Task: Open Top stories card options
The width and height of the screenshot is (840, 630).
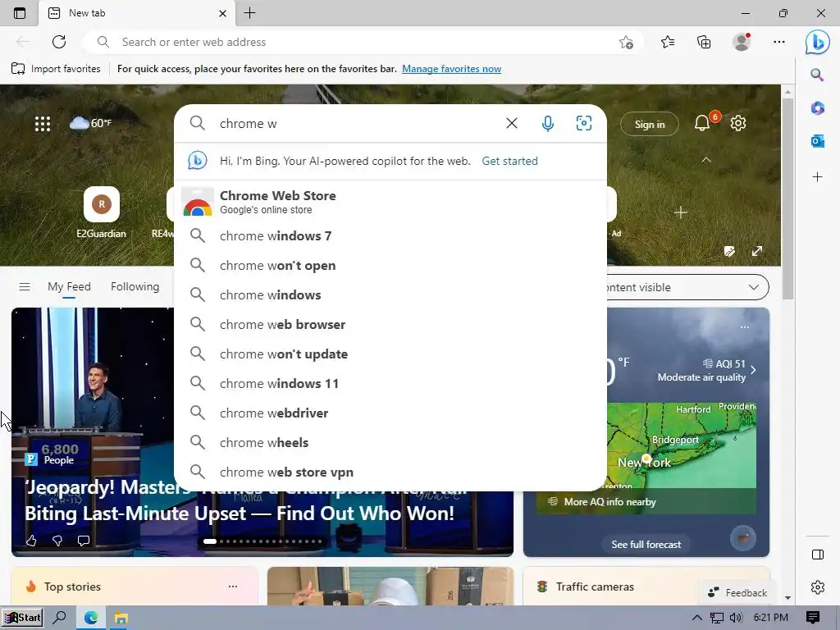Action: pos(232,586)
